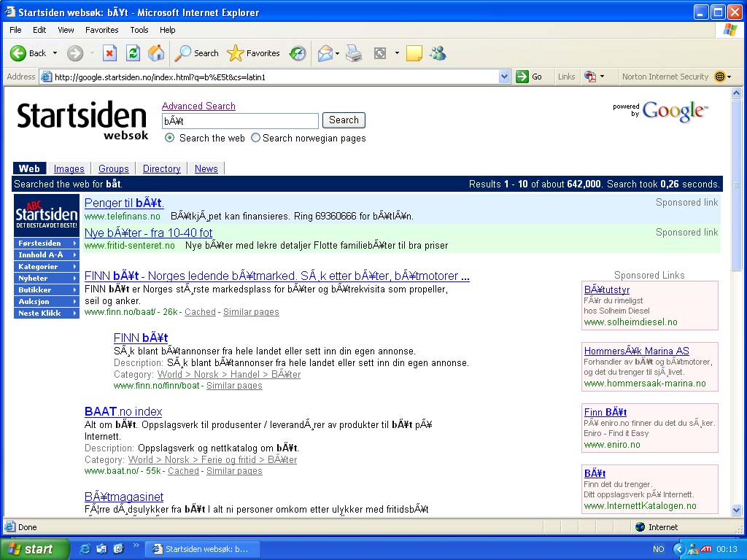The image size is (747, 560).
Task: Open the Favorites star toolbar button
Action: 253,53
